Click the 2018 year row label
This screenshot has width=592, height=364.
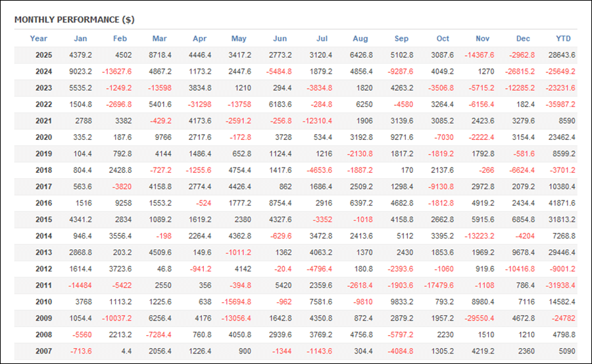pos(44,170)
